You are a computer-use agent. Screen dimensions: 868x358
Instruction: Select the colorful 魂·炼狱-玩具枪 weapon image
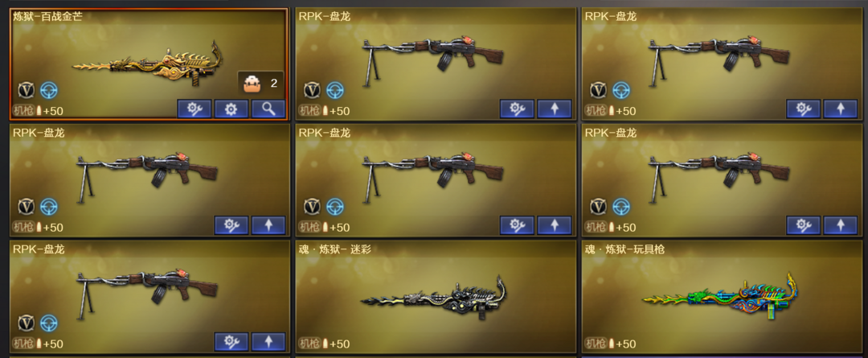point(720,297)
